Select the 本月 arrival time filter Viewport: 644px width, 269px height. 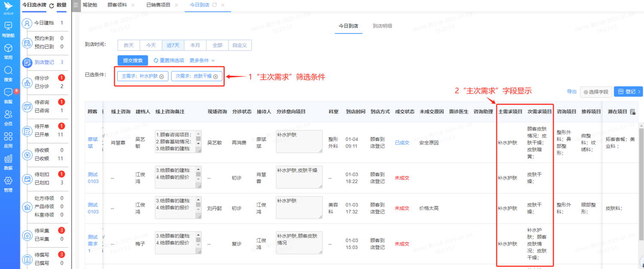[x=195, y=45]
